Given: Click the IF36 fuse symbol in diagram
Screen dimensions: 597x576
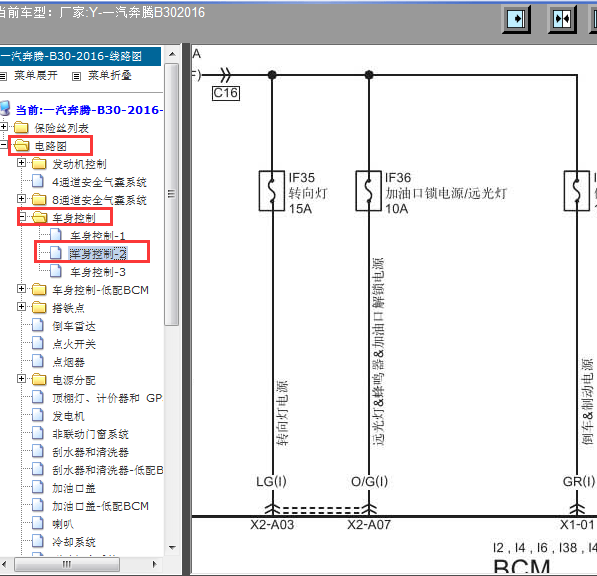Looking at the screenshot, I should (x=369, y=191).
